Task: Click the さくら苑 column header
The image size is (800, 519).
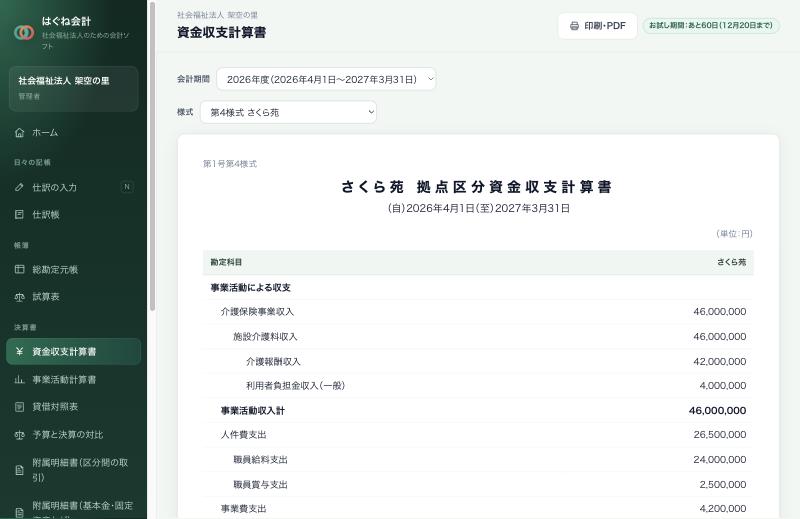Action: (x=732, y=262)
